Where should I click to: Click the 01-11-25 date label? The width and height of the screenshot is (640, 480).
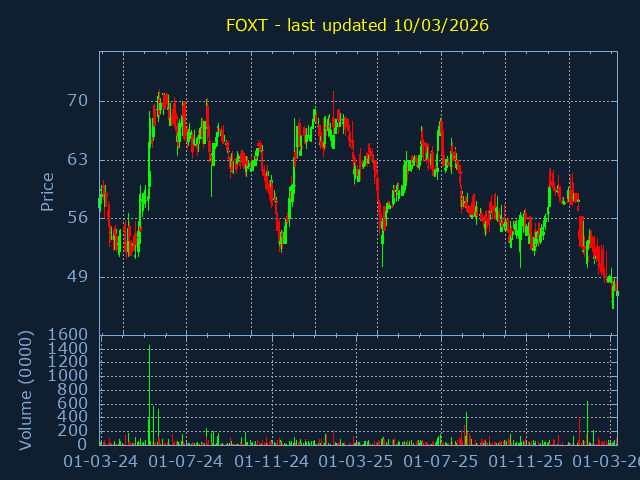point(526,462)
